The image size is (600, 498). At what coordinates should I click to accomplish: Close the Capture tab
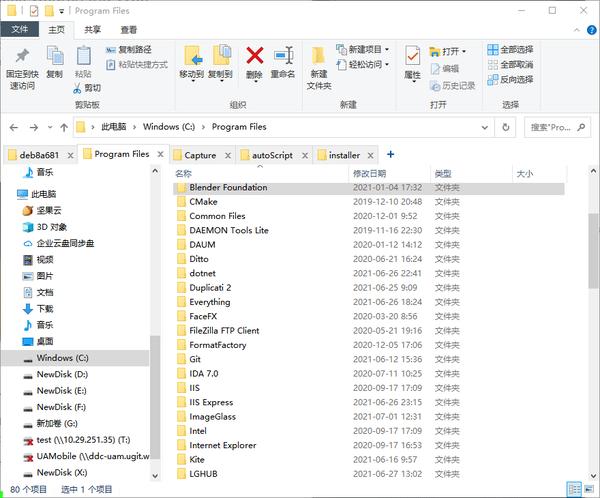[x=228, y=155]
